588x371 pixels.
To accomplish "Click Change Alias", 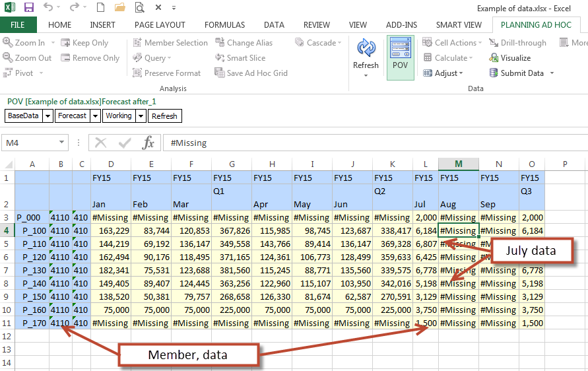I will click(244, 43).
